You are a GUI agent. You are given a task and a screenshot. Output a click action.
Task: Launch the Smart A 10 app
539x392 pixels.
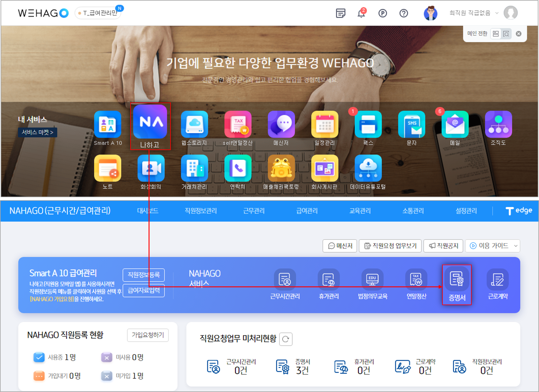coord(108,124)
